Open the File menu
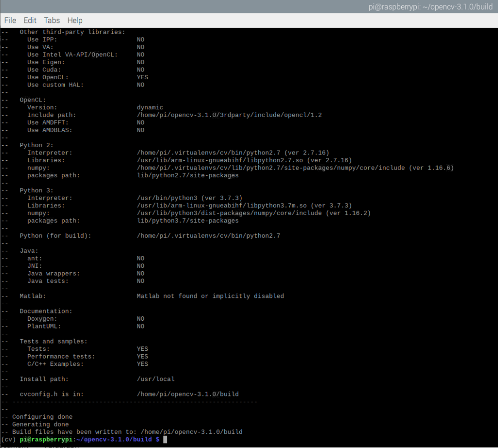 tap(10, 20)
